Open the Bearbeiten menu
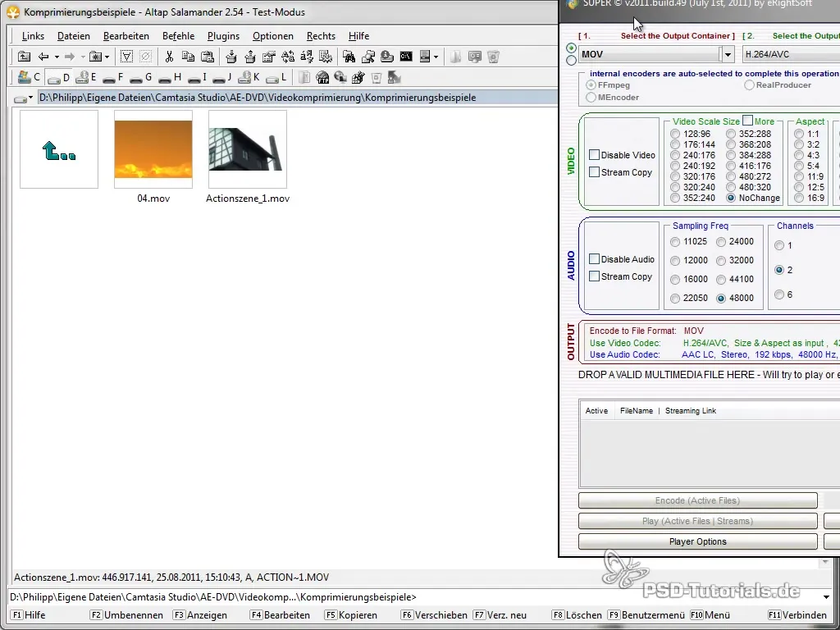This screenshot has width=840, height=630. click(x=126, y=36)
